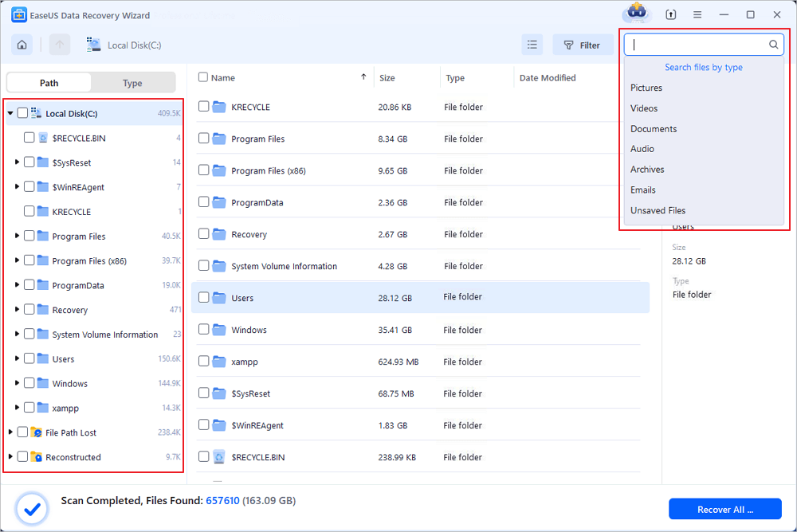
Task: Tick the Name column header checkbox
Action: (x=203, y=77)
